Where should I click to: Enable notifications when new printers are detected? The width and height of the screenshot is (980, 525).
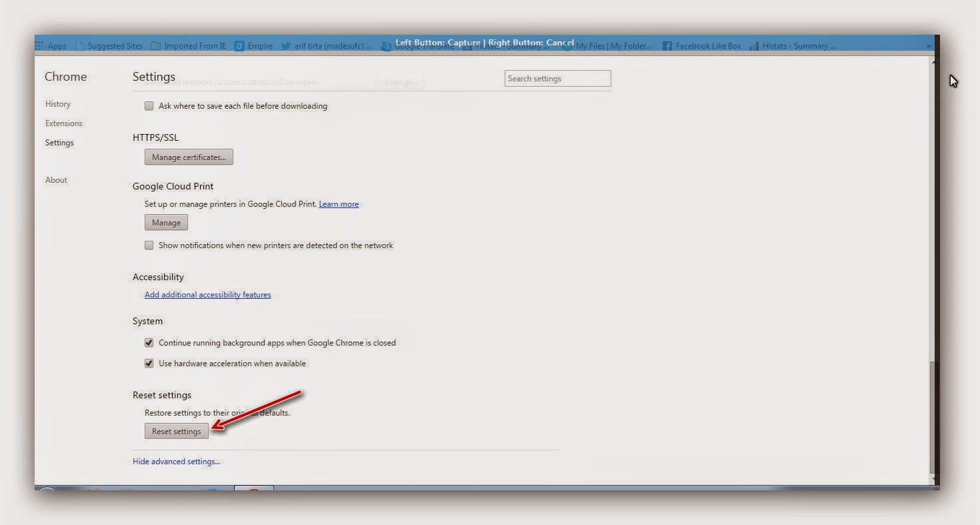(x=149, y=245)
